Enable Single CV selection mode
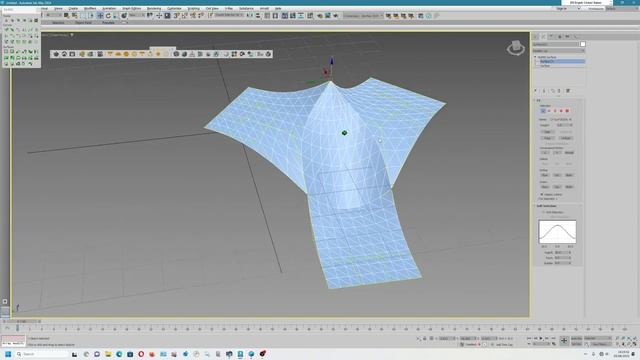The image size is (640, 360). coord(543,111)
